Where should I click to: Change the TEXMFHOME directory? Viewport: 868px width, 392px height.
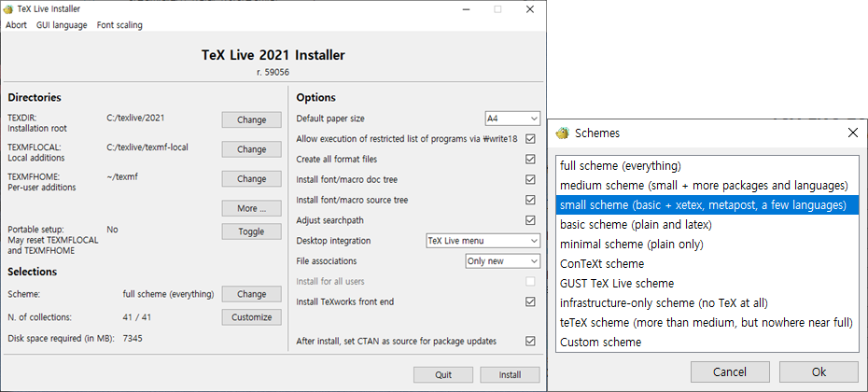251,179
